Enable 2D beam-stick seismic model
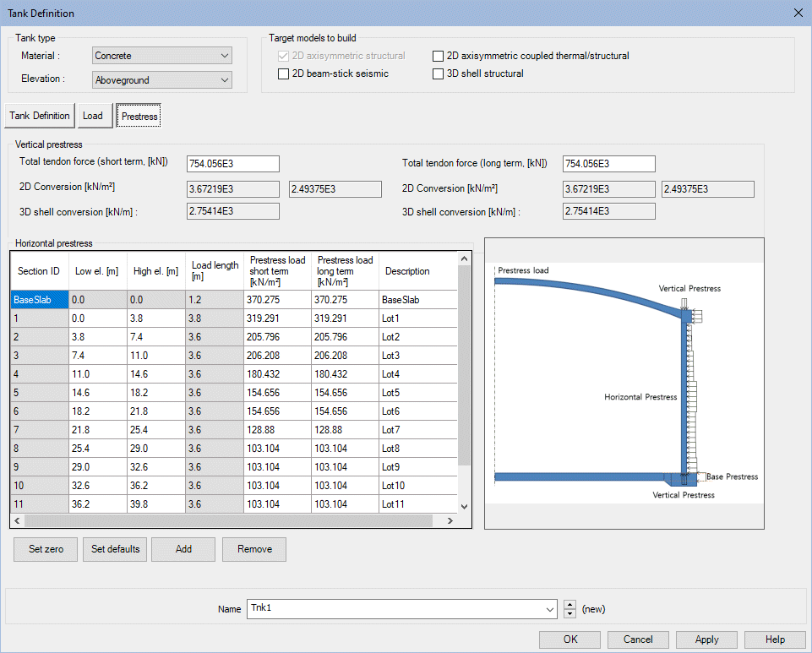812x653 pixels. 284,73
